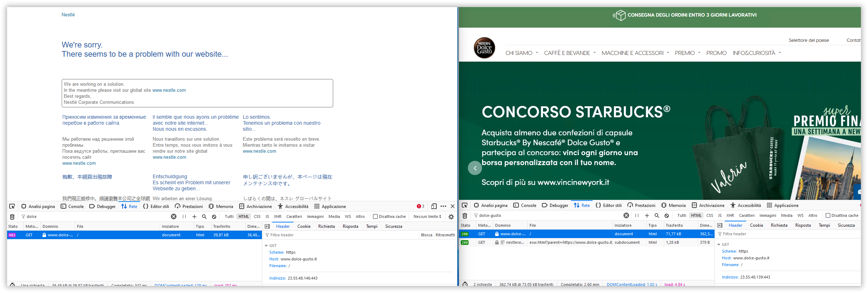This screenshot has height=293, width=868.
Task: Open 'Selettore del paese' link
Action: coord(808,40)
